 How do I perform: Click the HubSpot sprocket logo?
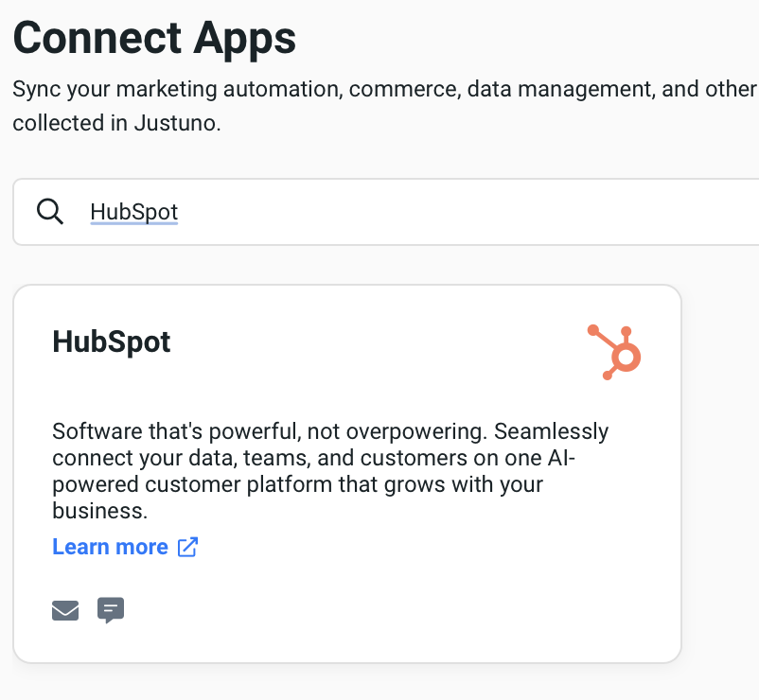click(x=615, y=352)
